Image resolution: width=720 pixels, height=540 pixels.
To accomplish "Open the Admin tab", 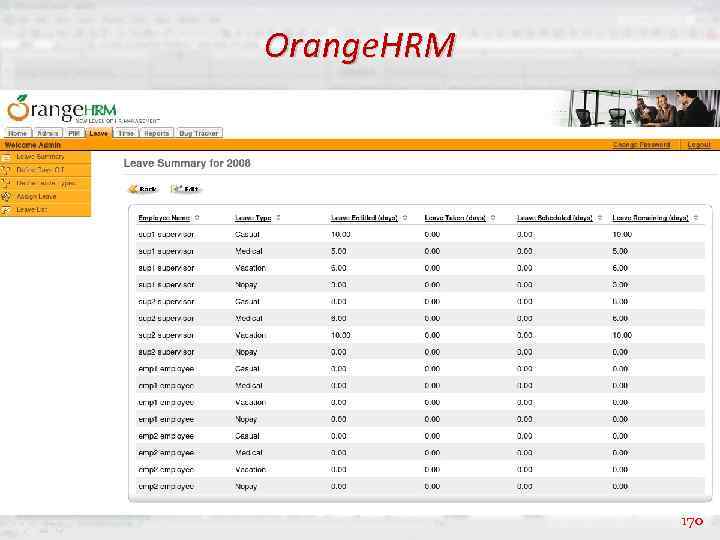I will [47, 133].
